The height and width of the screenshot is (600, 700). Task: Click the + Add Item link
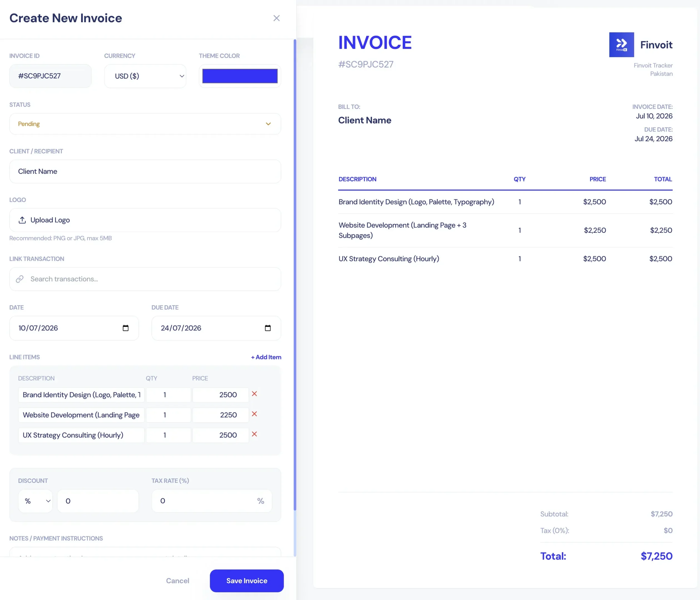pyautogui.click(x=266, y=357)
